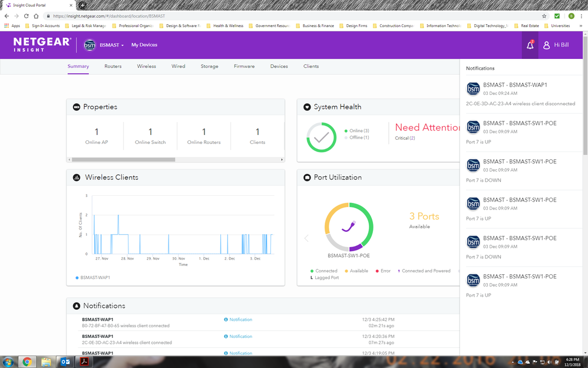Image resolution: width=588 pixels, height=368 pixels.
Task: Click the Port Utilization panel icon
Action: [307, 178]
